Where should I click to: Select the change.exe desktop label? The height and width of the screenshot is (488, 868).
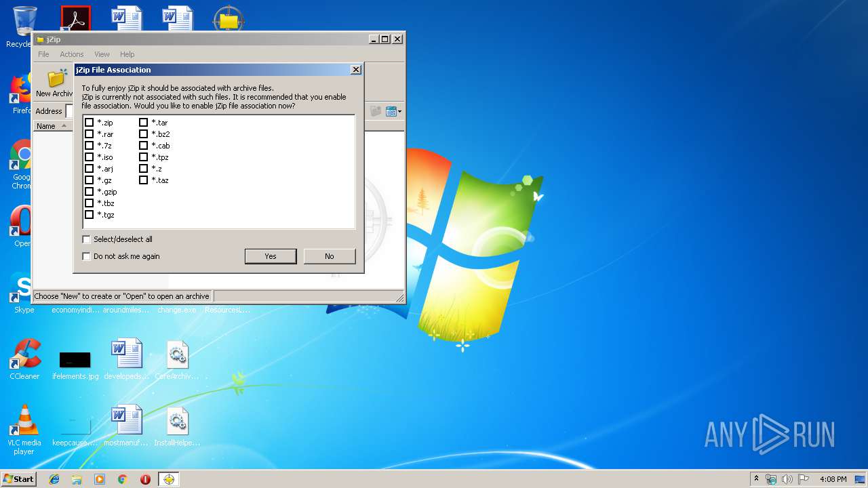[177, 310]
